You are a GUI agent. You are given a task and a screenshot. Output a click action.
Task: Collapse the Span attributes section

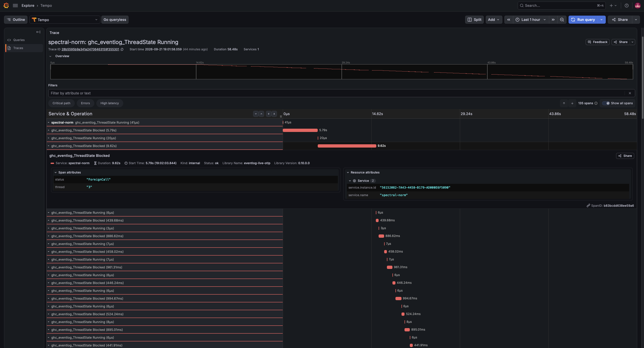56,172
